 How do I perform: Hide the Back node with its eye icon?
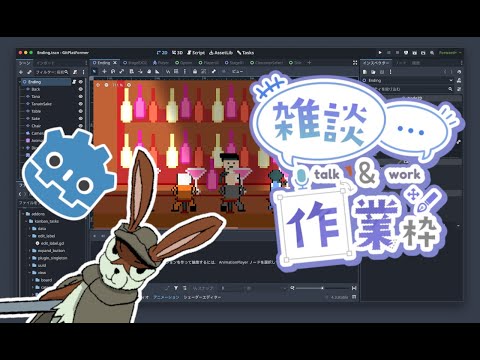pos(80,89)
